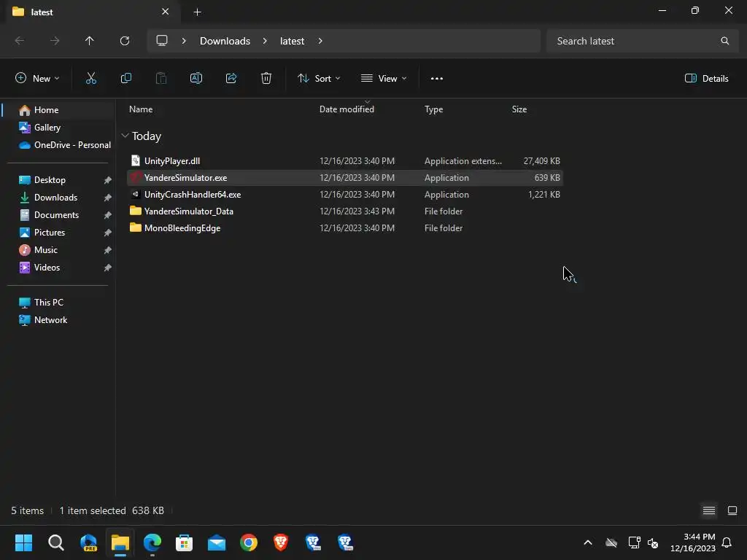Sort by Name column header
The width and height of the screenshot is (747, 560).
141,109
